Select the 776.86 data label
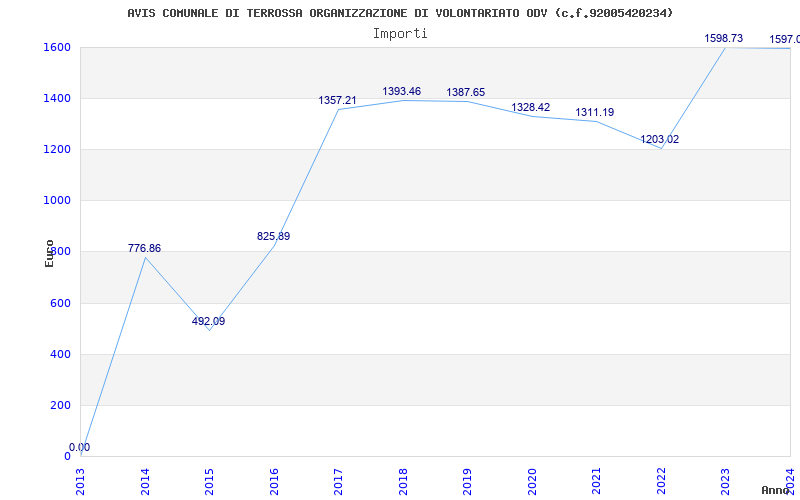Image resolution: width=800 pixels, height=500 pixels. (x=144, y=248)
